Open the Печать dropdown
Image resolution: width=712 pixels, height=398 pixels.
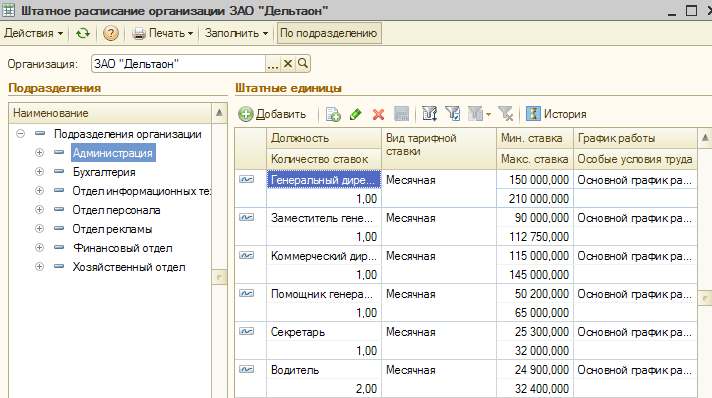tap(163, 33)
